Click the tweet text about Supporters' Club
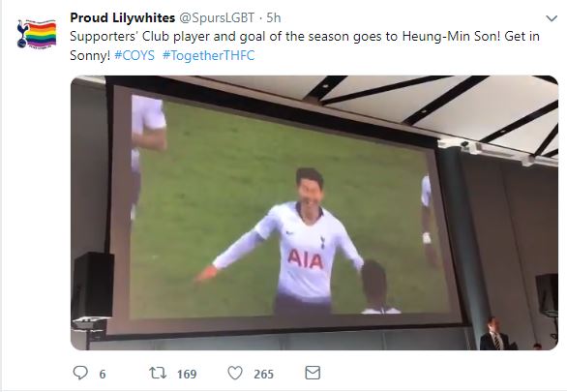Screen dimensions: 567x392 pyautogui.click(x=305, y=45)
